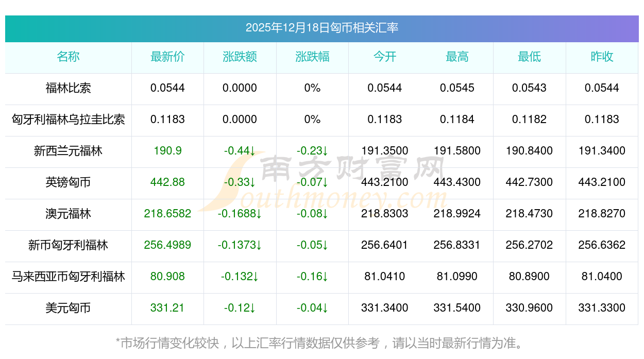
Task: Select the 最低 column header
Action: tap(529, 57)
